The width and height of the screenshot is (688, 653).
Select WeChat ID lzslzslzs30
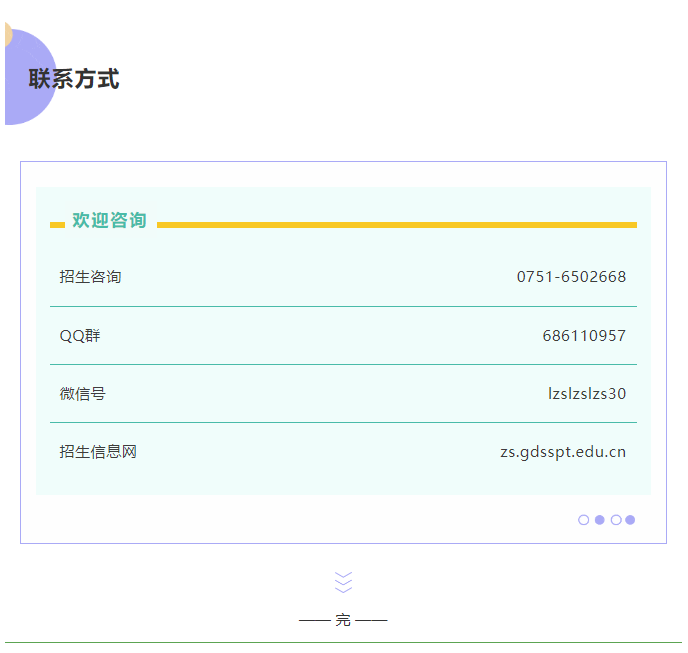click(586, 394)
